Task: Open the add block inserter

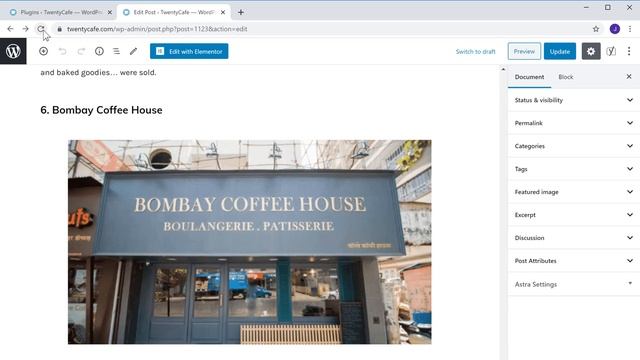Action: (x=44, y=51)
